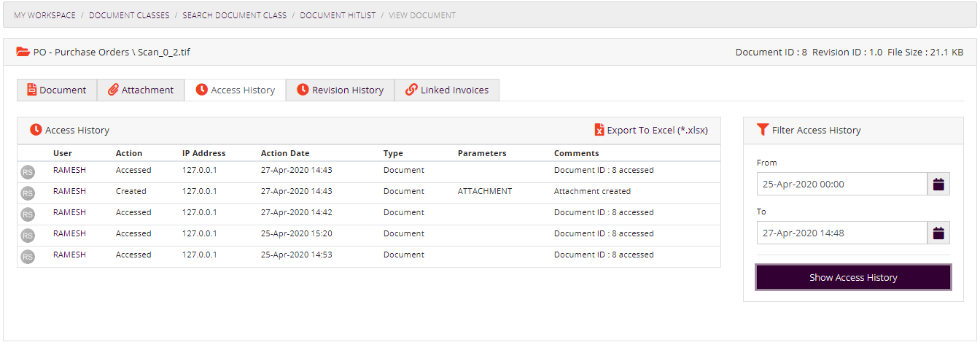
Task: Click the 'File Size : 21.1 KB' text
Action: (x=925, y=52)
